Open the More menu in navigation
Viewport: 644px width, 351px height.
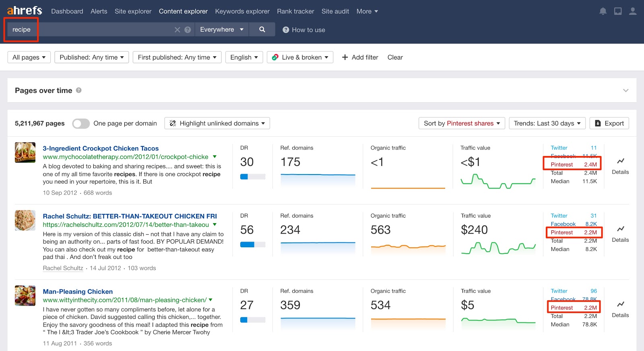point(367,11)
